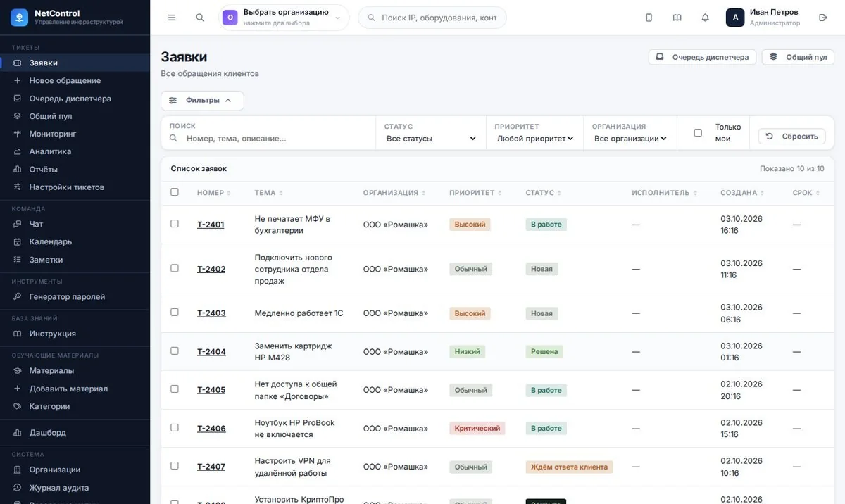Open the Все организации dropdown
Screen dimensions: 845x504
tap(630, 139)
